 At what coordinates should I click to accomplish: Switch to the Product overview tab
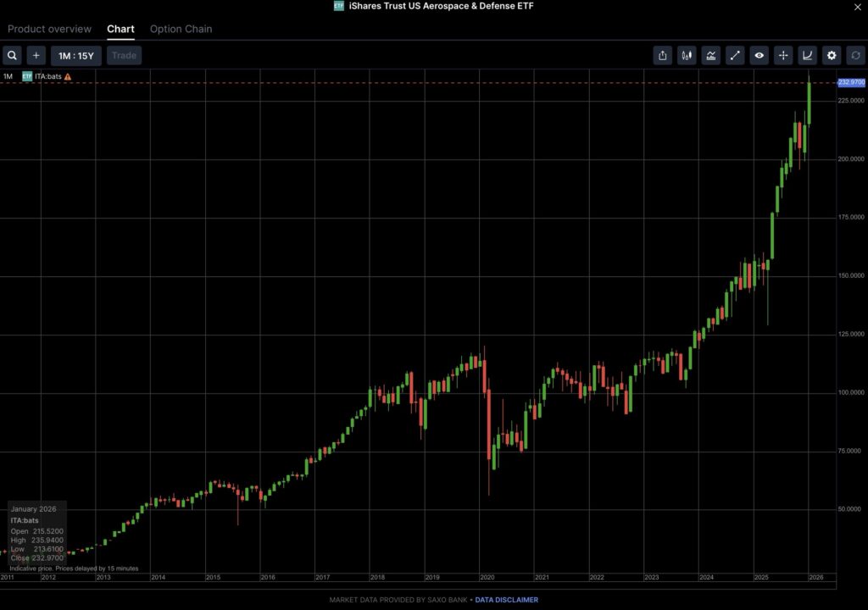coord(49,29)
